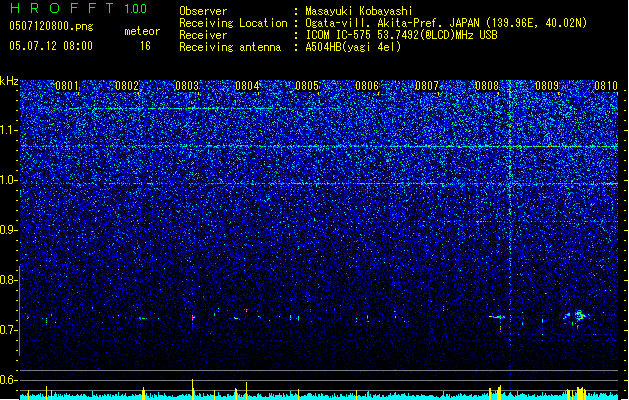The height and width of the screenshot is (400, 629).
Task: Click the Receiving Location label
Action: 233,23
